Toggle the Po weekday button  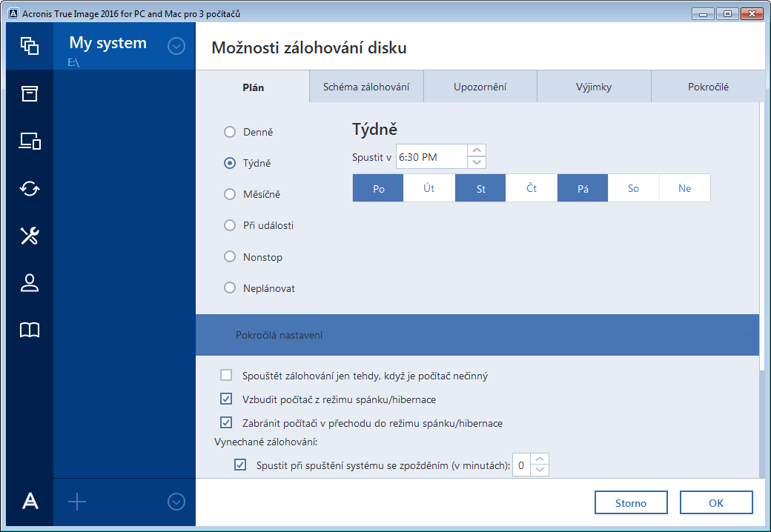coord(378,188)
